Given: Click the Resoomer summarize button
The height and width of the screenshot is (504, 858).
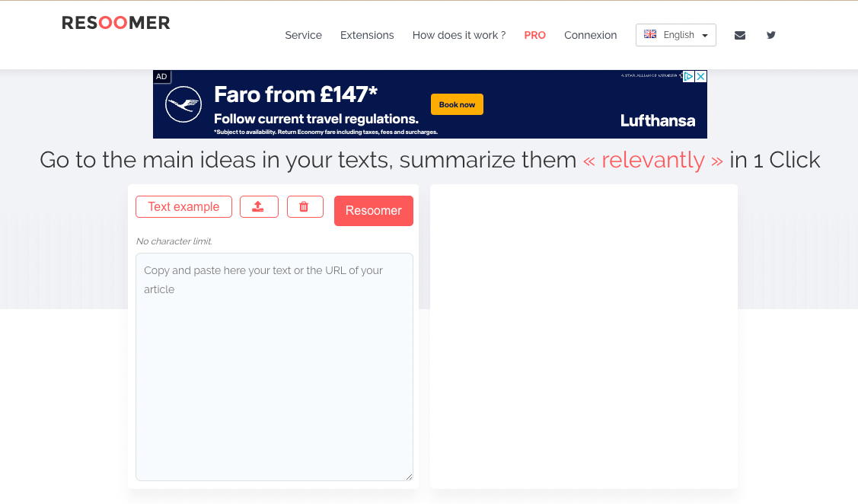Looking at the screenshot, I should (x=374, y=211).
